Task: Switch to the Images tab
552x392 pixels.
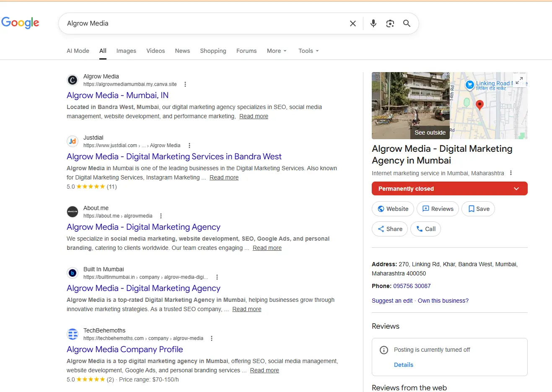Action: (126, 51)
